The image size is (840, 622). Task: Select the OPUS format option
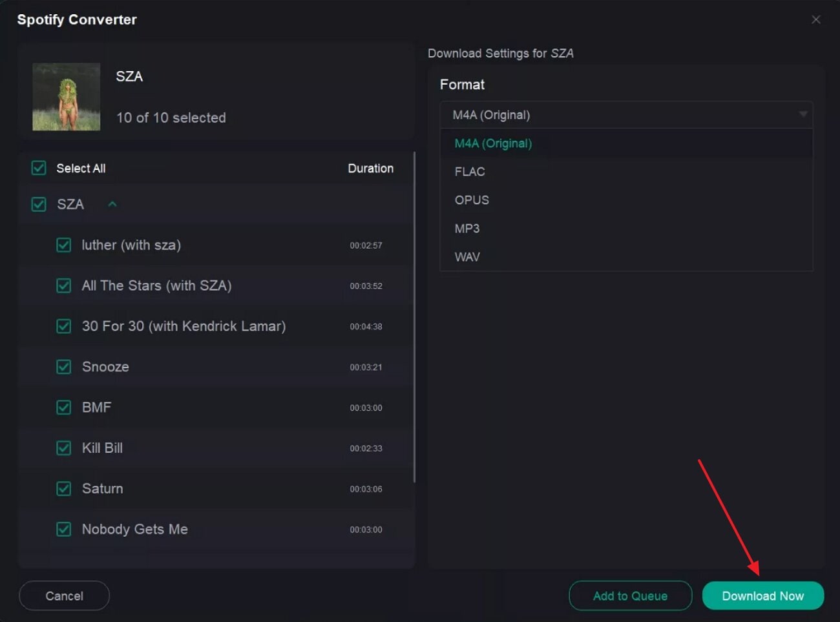471,200
